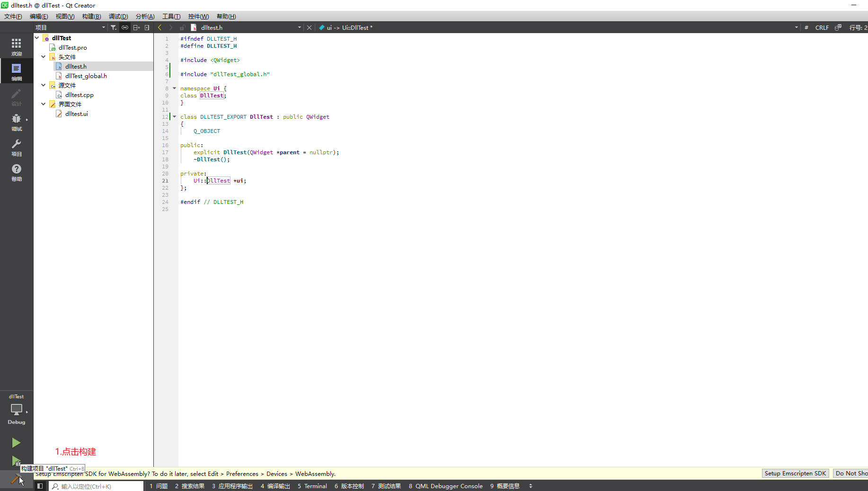Collapse the 源文件 sources folder

44,85
